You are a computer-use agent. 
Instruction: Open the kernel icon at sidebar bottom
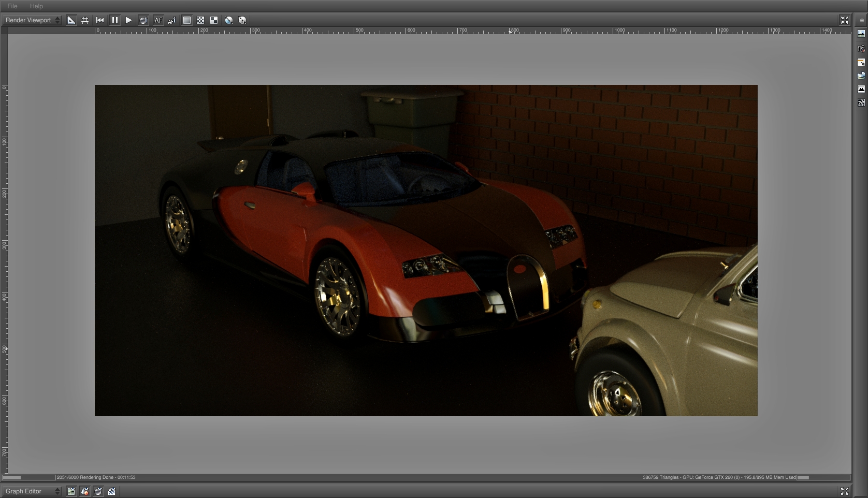coord(861,102)
